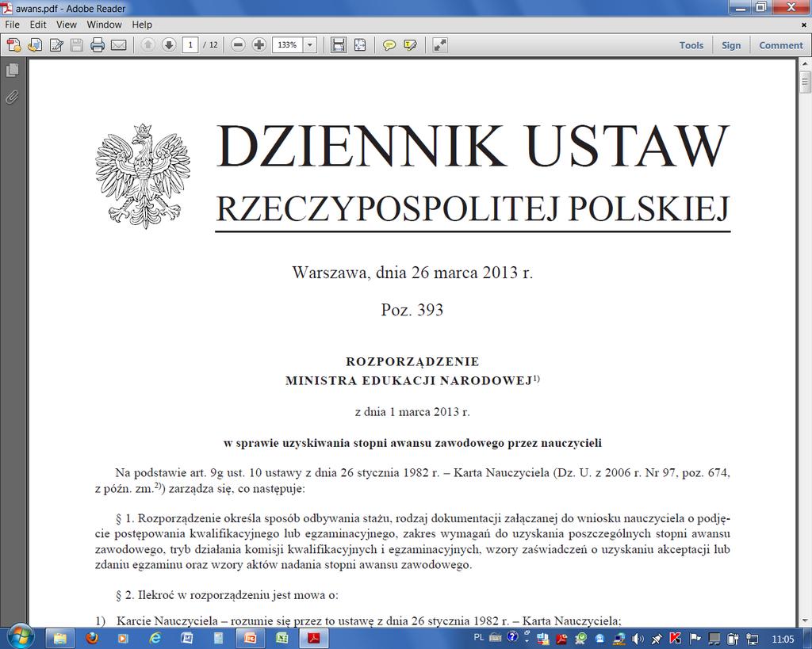
Task: Open the View menu
Action: [x=67, y=25]
